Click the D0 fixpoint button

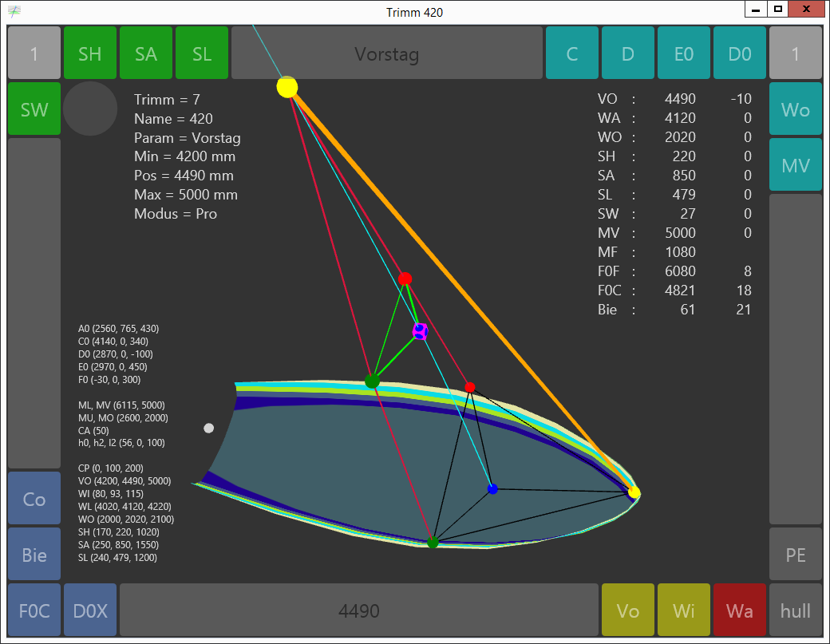(740, 53)
